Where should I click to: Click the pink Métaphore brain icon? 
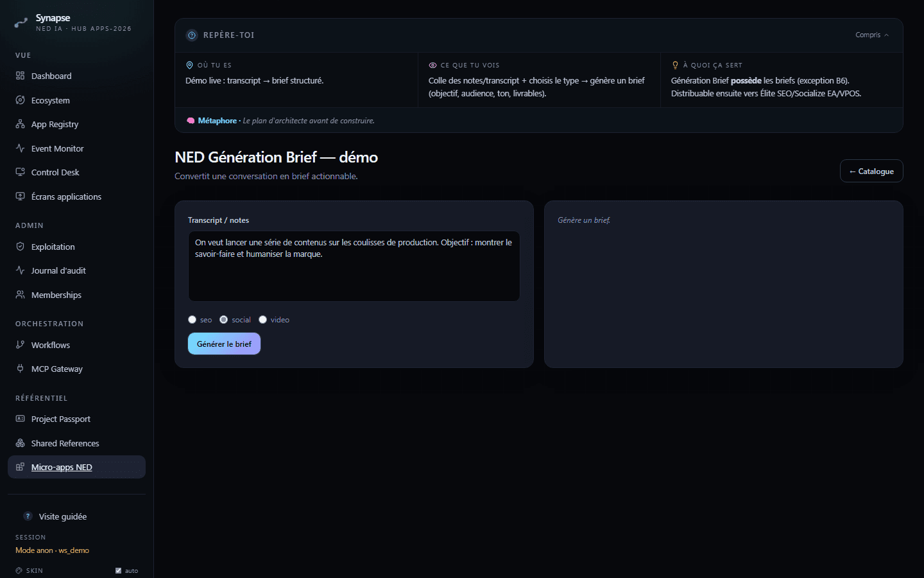coord(191,121)
